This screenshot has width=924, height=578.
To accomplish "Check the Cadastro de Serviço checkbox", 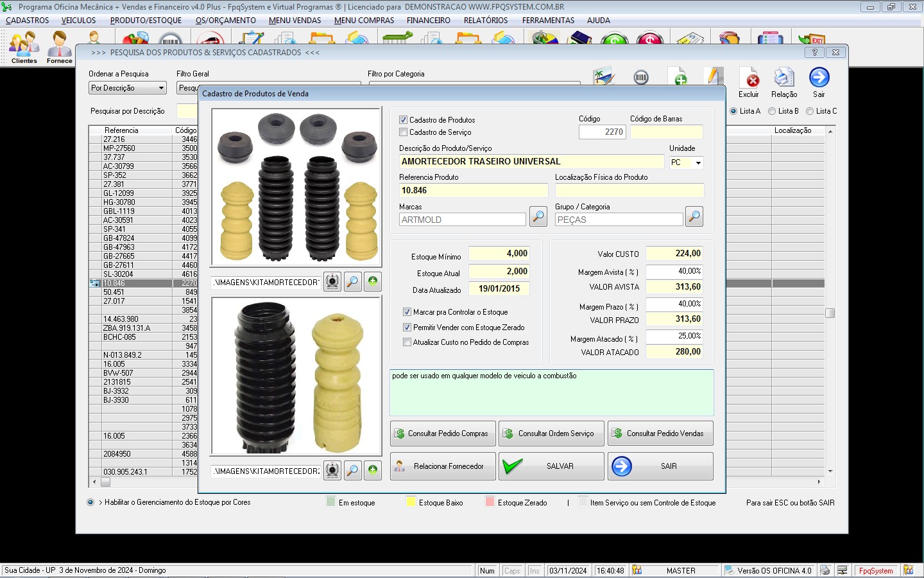I will coord(404,132).
